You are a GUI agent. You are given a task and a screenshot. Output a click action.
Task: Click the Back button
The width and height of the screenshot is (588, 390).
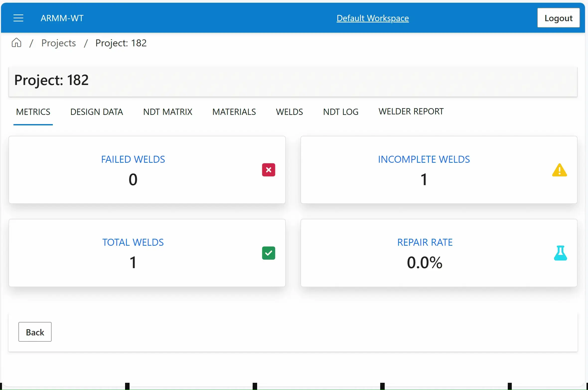pos(35,332)
